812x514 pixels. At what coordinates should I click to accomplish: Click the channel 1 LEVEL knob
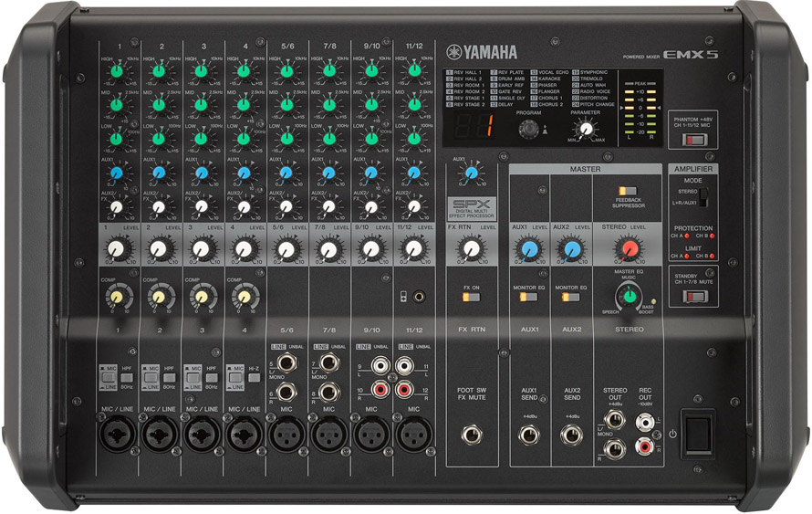tap(117, 249)
